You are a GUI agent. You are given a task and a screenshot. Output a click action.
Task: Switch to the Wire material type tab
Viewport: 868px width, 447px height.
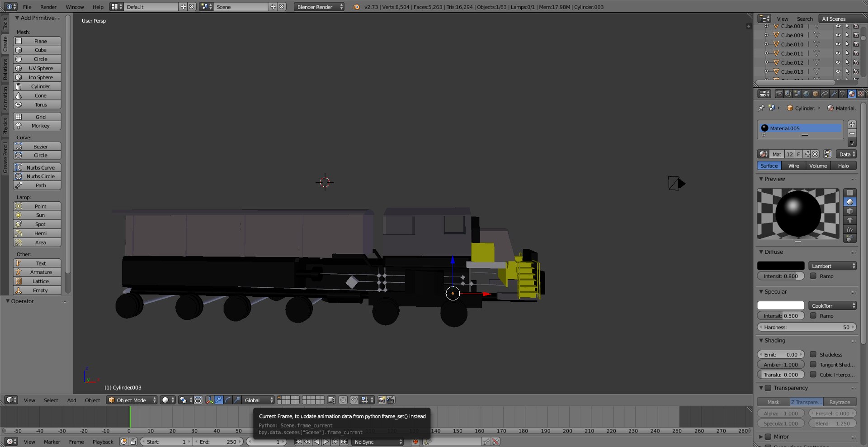click(x=793, y=166)
